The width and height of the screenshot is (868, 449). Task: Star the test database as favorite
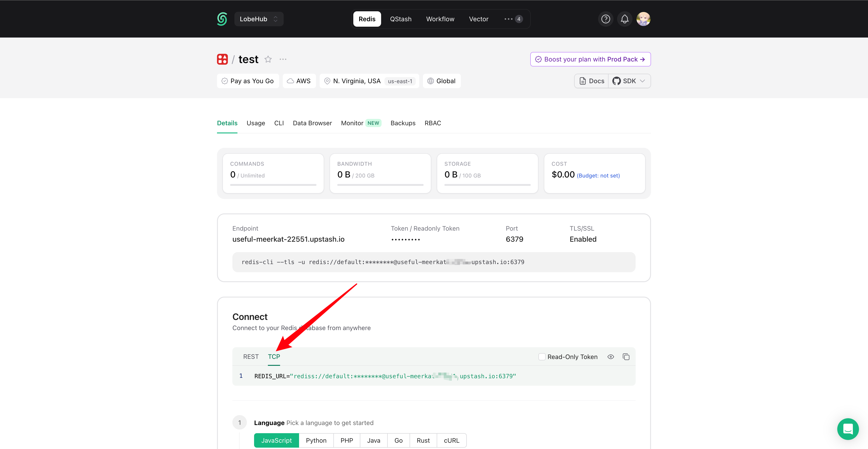[268, 59]
